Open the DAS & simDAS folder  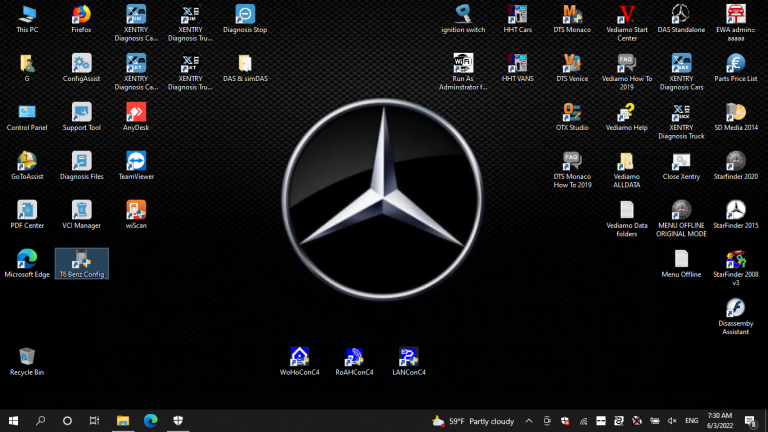[x=245, y=68]
